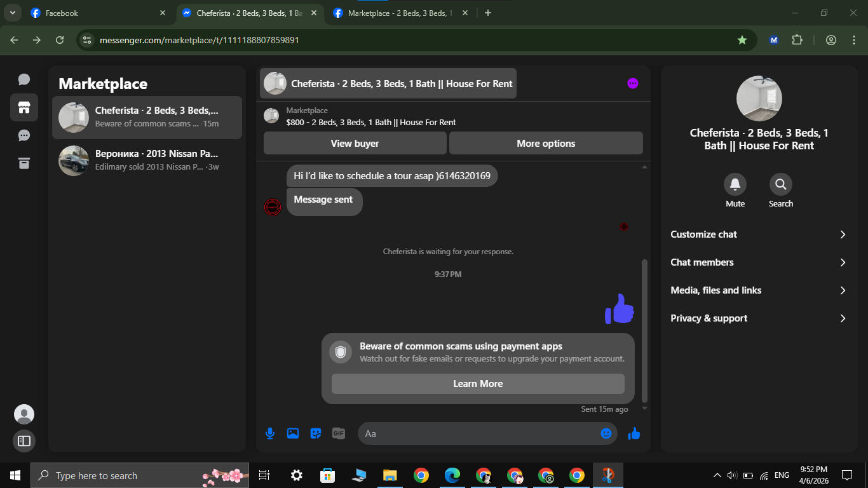Search in conversation using magnifier icon
The image size is (868, 488).
781,184
